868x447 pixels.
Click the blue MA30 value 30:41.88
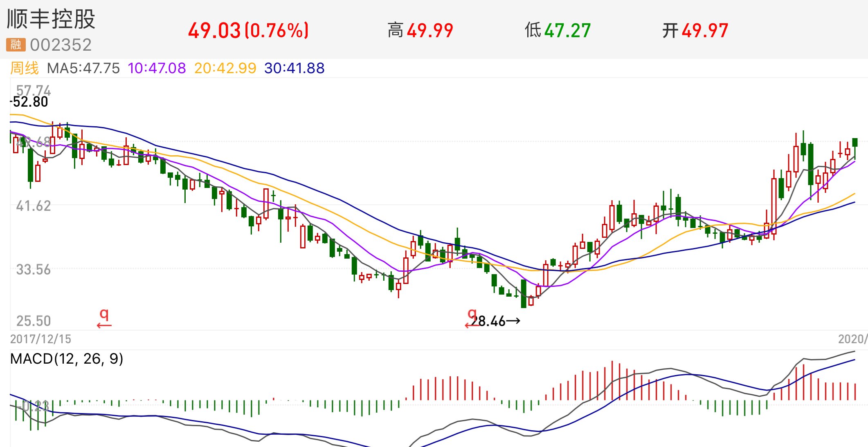(x=295, y=68)
